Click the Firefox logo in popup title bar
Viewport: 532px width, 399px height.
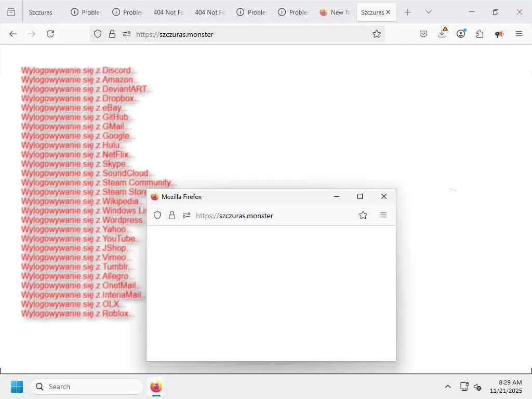(155, 197)
